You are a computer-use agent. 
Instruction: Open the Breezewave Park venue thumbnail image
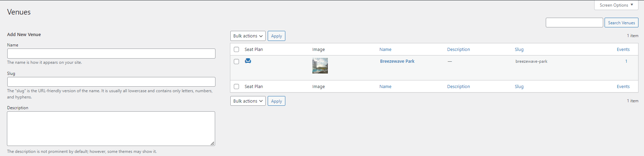pos(320,66)
